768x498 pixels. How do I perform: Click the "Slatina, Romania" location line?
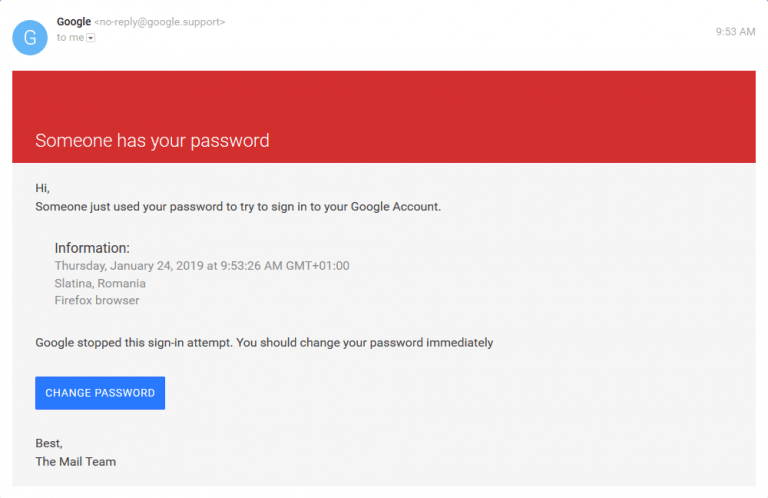(100, 283)
